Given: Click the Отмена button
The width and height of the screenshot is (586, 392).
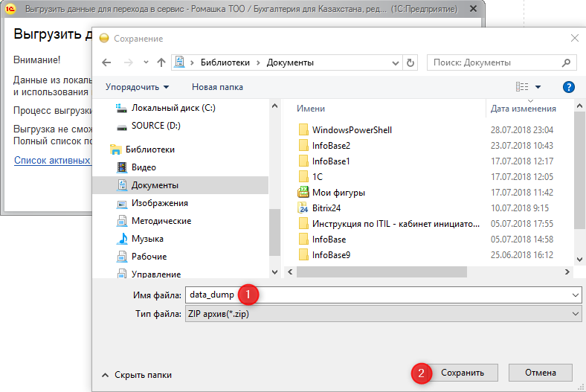Looking at the screenshot, I should 541,373.
